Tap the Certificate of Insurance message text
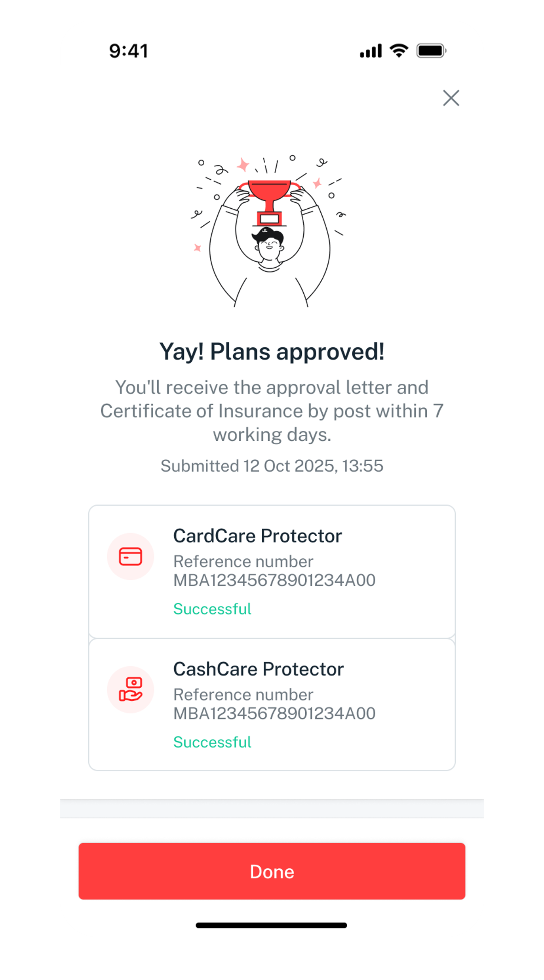 click(272, 411)
